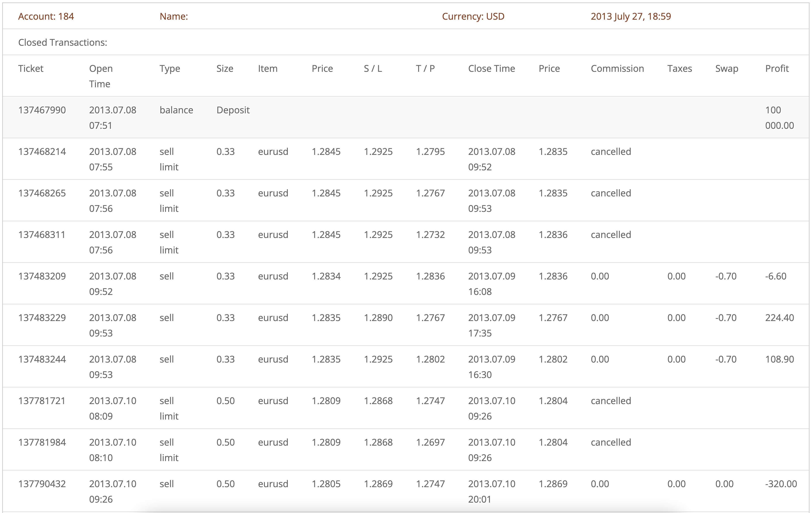
Task: Click ticket 137468214 sell limit row
Action: [42, 151]
